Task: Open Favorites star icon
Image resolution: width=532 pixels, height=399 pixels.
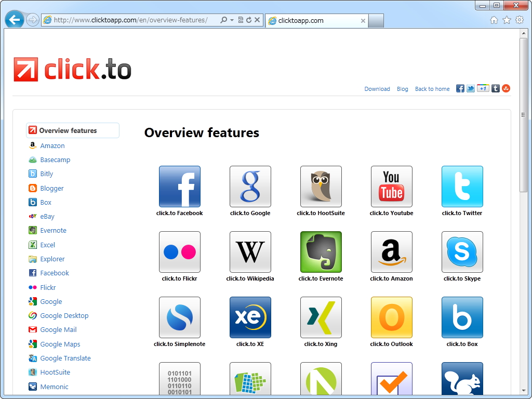Action: [x=507, y=20]
